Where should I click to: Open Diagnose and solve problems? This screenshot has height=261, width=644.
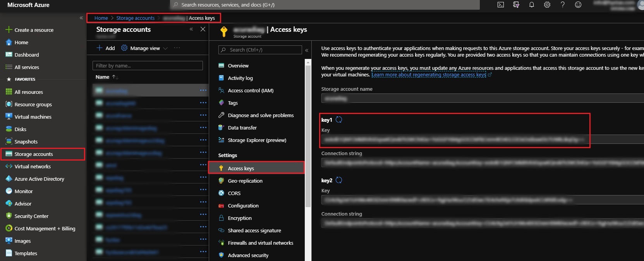click(257, 115)
